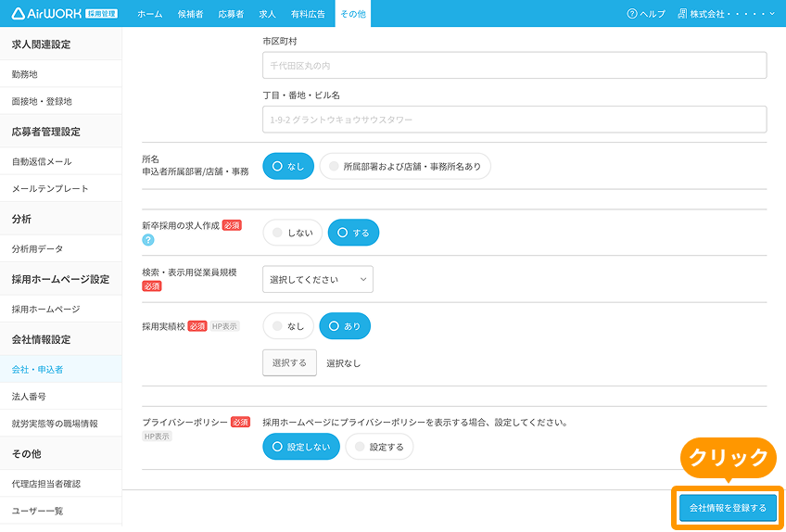Select なし for 所属部署/店舗・事務所名
This screenshot has width=786, height=532.
pos(288,166)
